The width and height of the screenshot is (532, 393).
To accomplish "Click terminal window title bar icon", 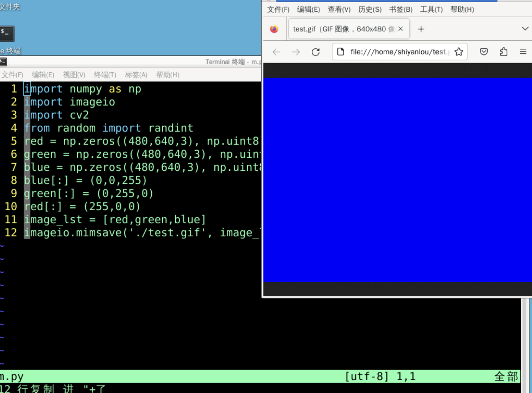I will (3, 62).
